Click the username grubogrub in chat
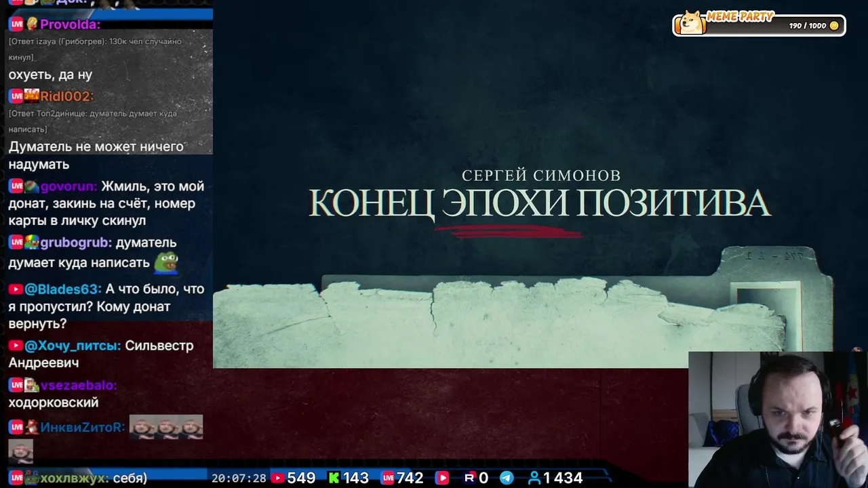The height and width of the screenshot is (488, 868). pos(76,243)
